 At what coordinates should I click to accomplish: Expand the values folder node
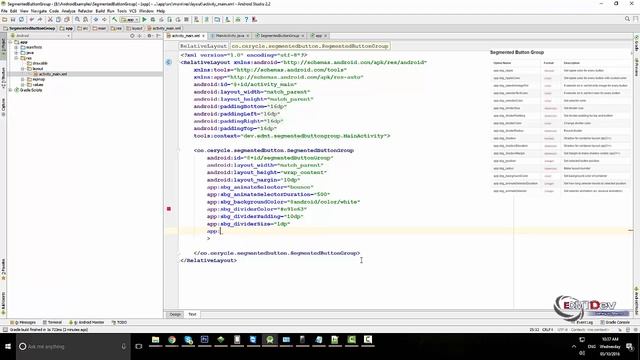tap(23, 84)
